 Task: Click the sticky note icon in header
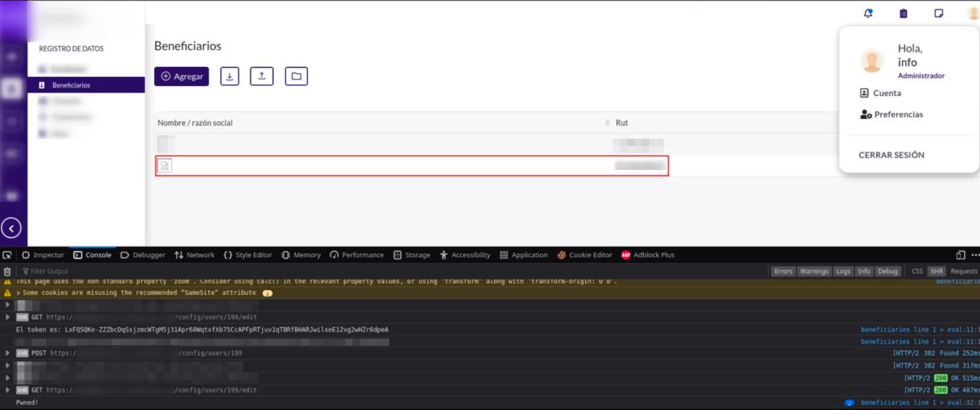(939, 13)
